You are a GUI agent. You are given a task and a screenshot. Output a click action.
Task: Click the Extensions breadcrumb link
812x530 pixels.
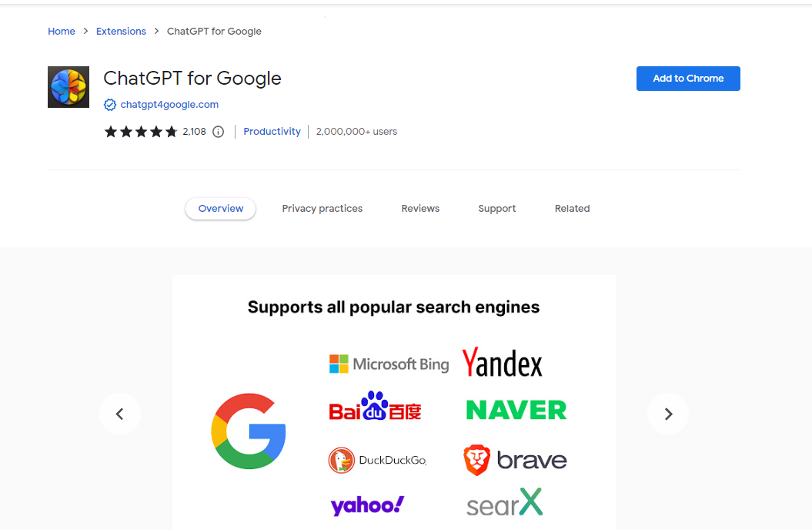coord(121,32)
